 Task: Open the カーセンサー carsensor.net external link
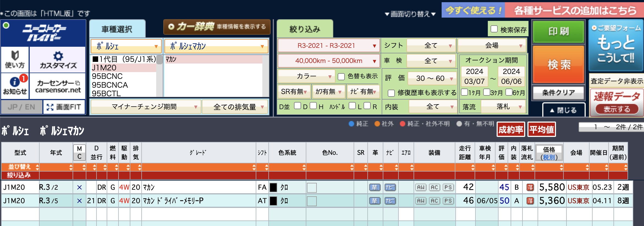click(x=58, y=86)
